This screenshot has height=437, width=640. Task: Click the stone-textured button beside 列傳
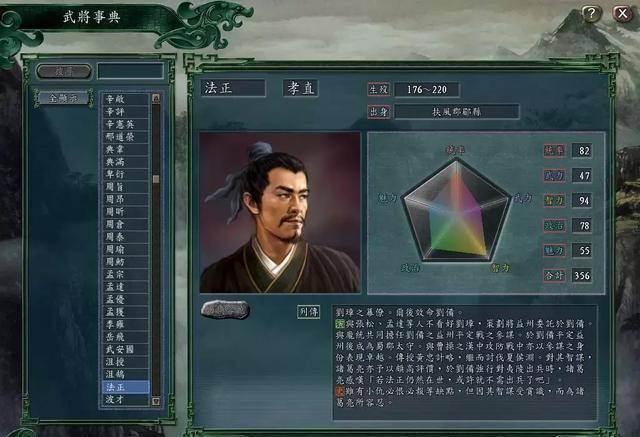(x=225, y=310)
